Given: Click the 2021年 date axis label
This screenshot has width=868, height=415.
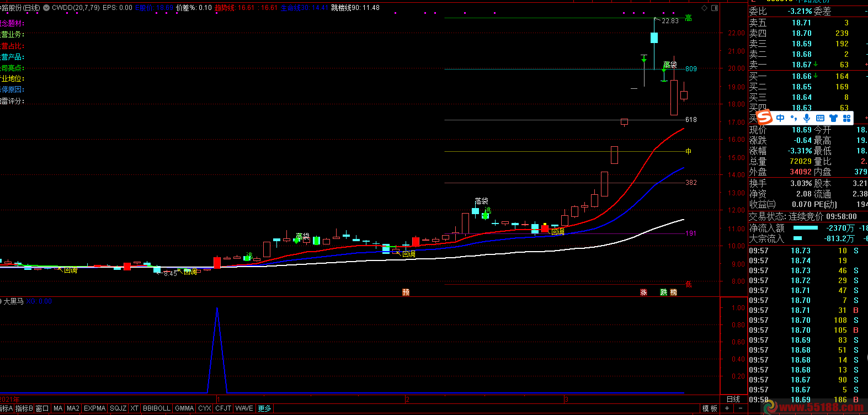Looking at the screenshot, I should tap(10, 400).
